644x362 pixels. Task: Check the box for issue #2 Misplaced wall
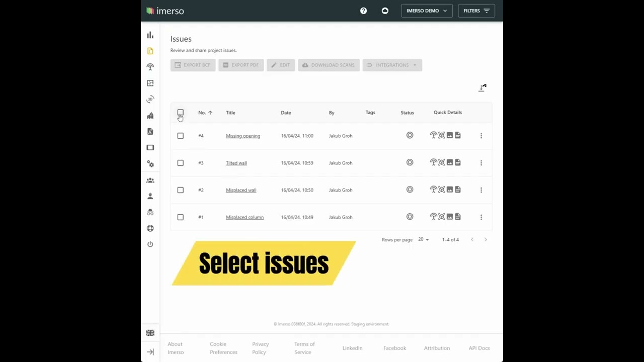pos(180,190)
